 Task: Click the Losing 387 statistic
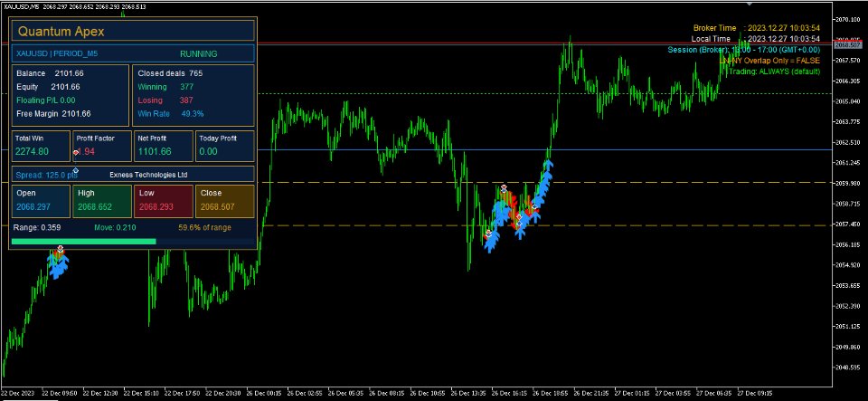pyautogui.click(x=165, y=100)
